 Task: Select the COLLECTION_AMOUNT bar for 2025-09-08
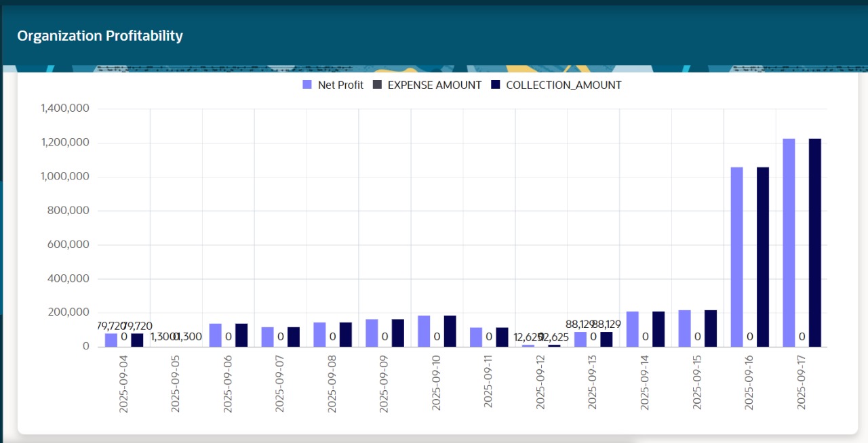345,335
